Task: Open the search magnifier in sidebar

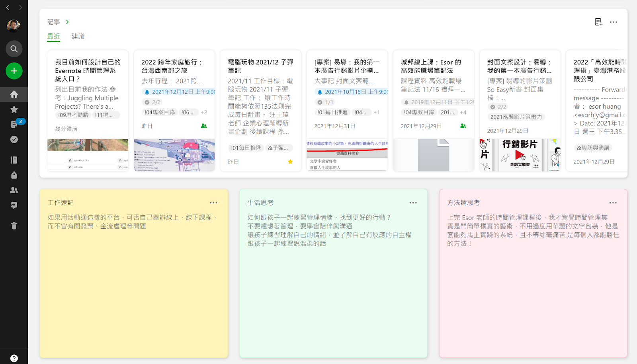Action: coord(14,49)
